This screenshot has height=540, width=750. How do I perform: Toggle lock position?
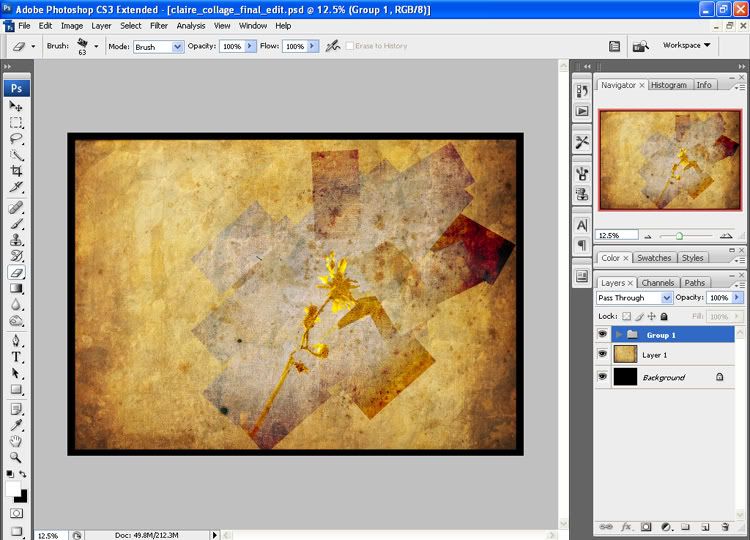pos(651,316)
